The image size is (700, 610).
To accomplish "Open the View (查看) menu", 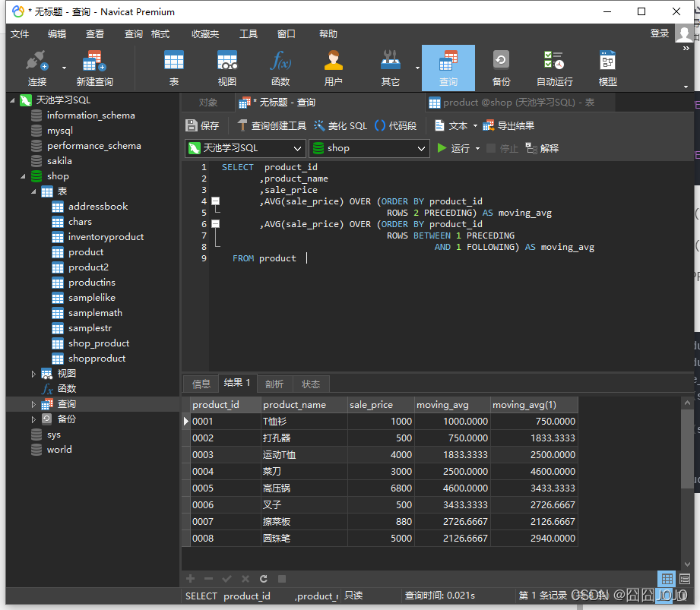I will [95, 34].
